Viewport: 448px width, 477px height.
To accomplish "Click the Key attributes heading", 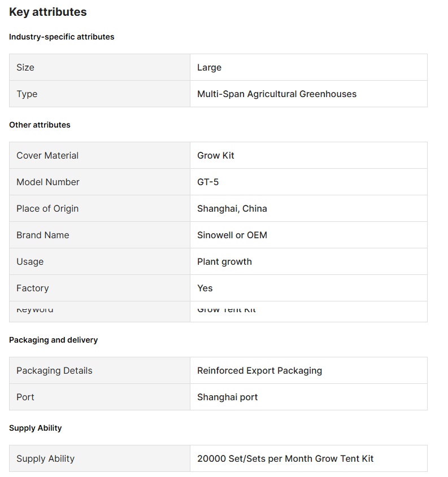I will point(48,12).
